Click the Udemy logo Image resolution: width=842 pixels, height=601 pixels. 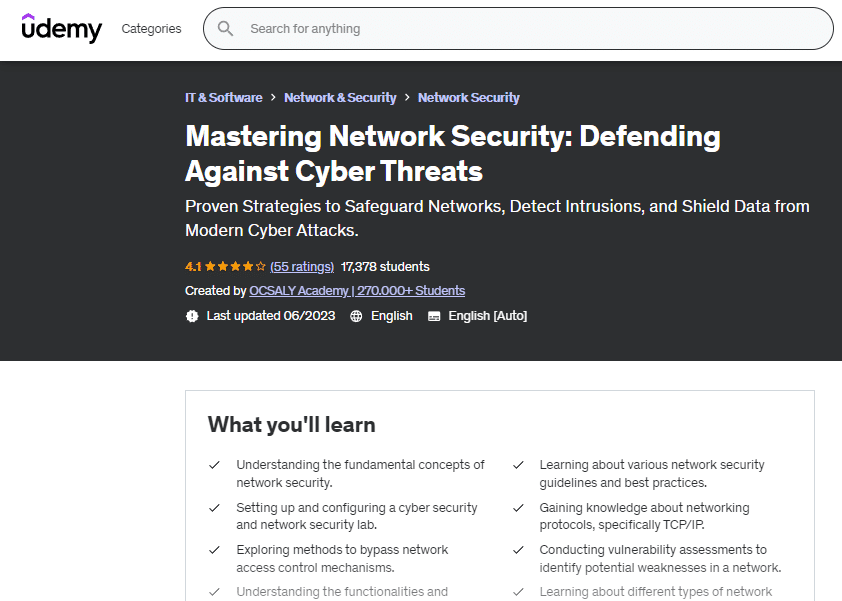pos(62,28)
